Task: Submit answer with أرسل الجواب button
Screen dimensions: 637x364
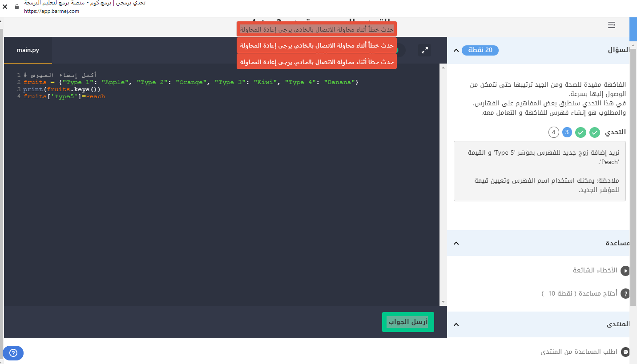Action: 407,322
